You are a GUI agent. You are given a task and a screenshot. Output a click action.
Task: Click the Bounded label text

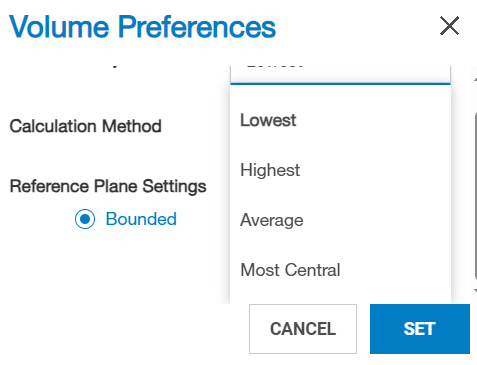141,219
